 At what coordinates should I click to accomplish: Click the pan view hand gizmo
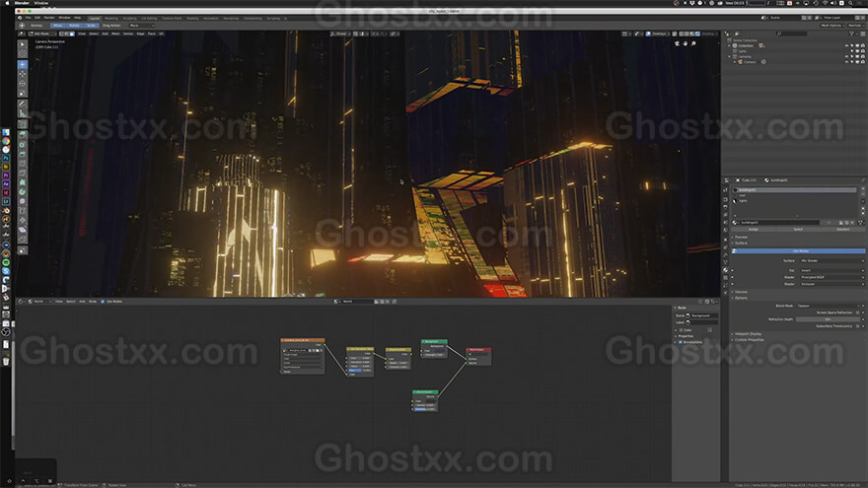[686, 43]
